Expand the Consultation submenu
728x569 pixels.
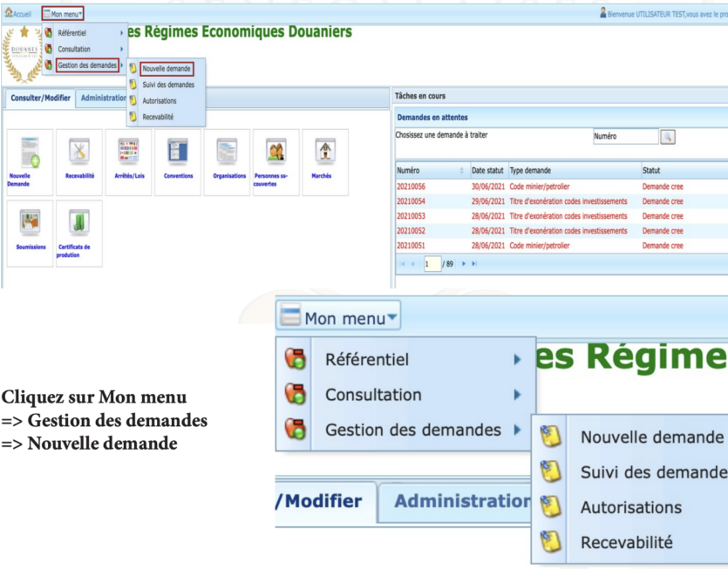point(83,49)
